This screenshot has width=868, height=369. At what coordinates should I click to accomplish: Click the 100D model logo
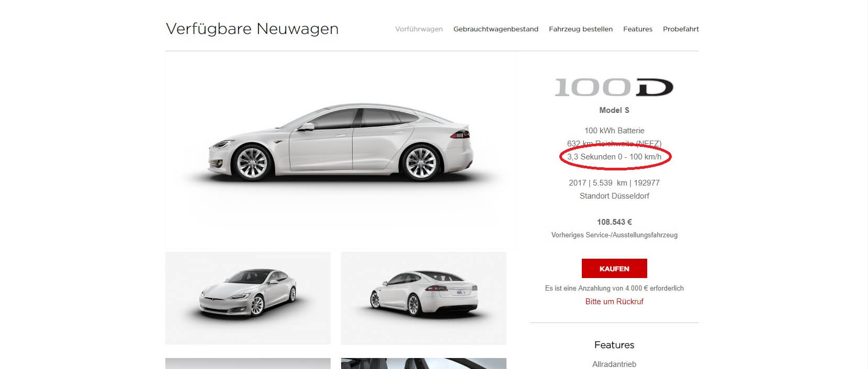(x=614, y=87)
